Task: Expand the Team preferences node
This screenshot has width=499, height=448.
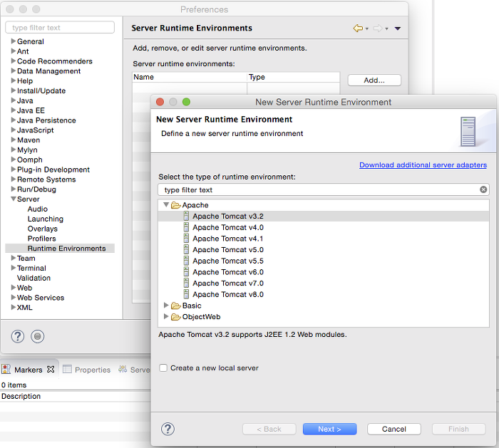Action: click(14, 258)
